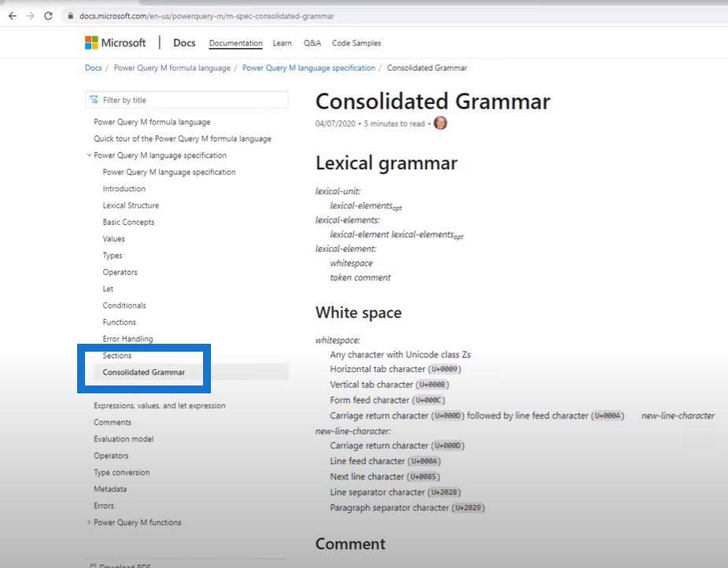
Task: Open the Q&A menu item
Action: coord(312,43)
